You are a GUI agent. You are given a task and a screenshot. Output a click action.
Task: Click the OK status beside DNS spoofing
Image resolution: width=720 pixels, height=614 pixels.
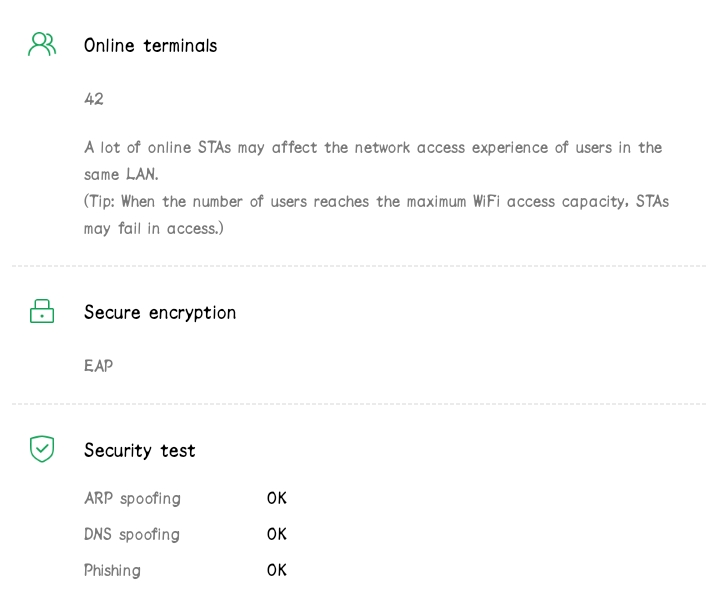tap(277, 534)
